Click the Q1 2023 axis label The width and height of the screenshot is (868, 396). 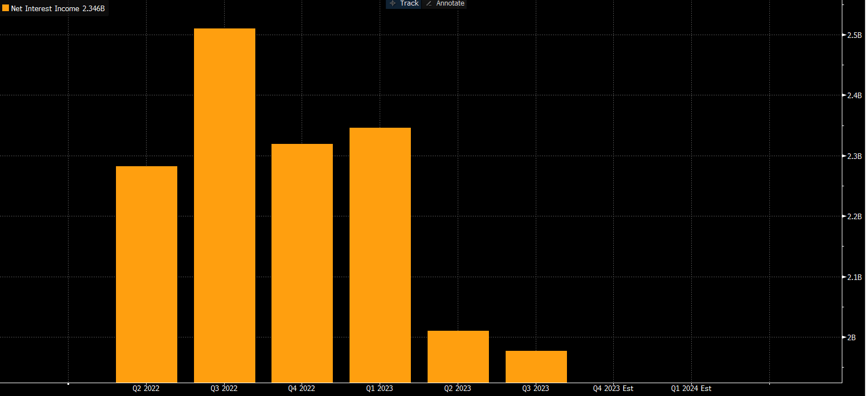380,388
